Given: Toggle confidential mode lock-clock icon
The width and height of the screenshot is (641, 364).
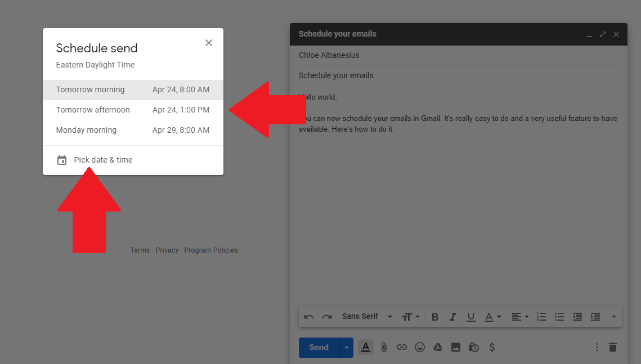Looking at the screenshot, I should (x=474, y=347).
